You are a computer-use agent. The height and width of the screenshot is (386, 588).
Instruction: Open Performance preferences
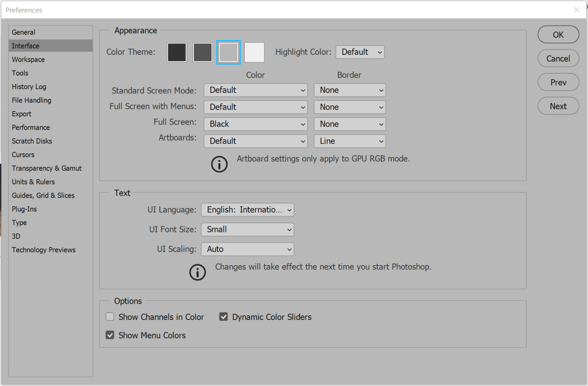coord(51,127)
